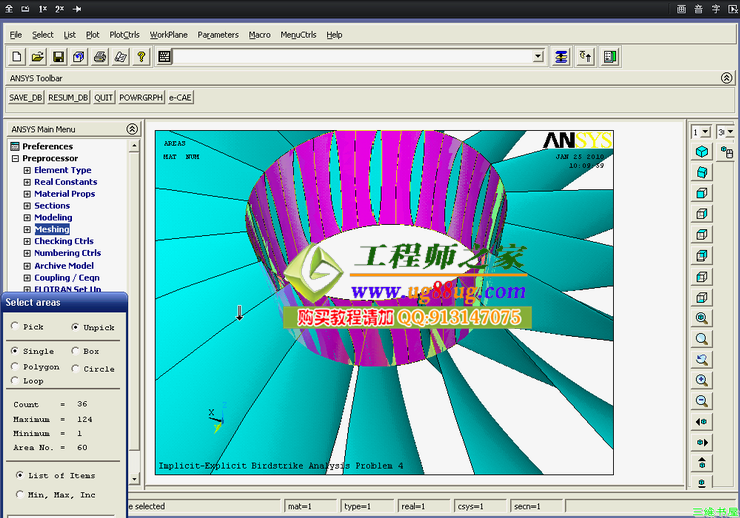Select the Pick radio button

click(15, 326)
